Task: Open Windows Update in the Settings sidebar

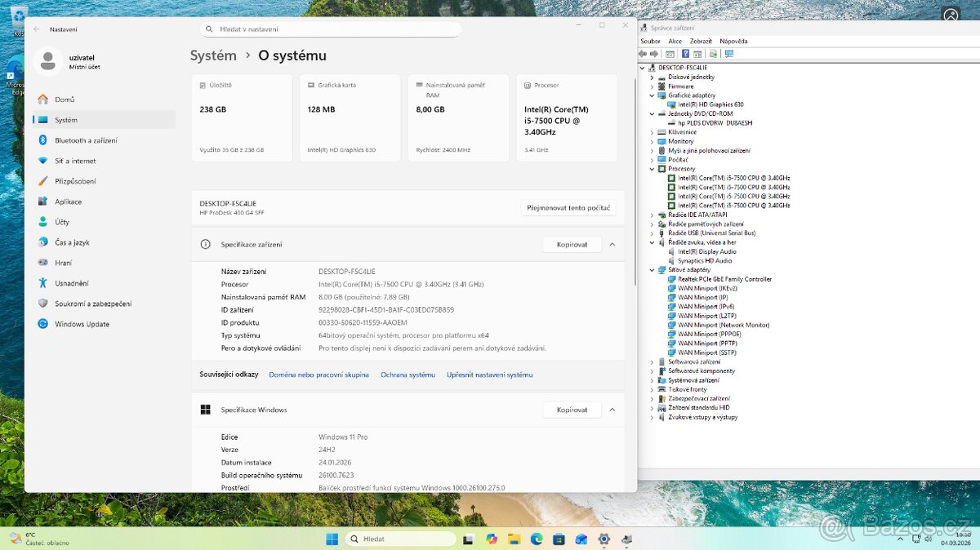Action: pyautogui.click(x=105, y=324)
